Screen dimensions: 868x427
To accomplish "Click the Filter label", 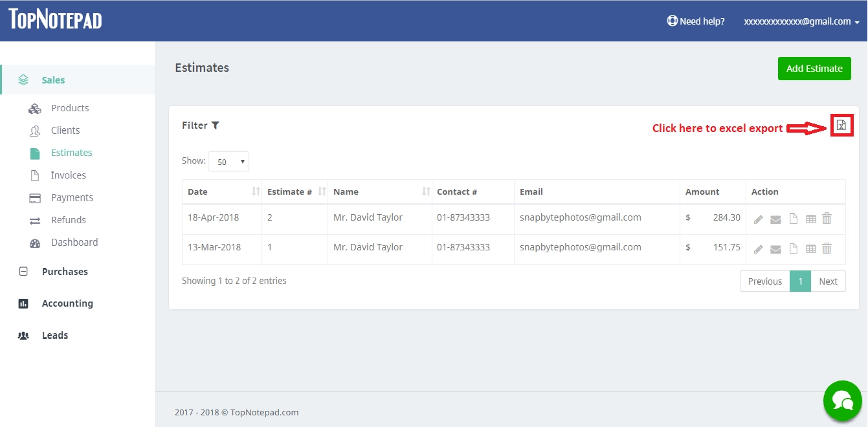I will 195,126.
